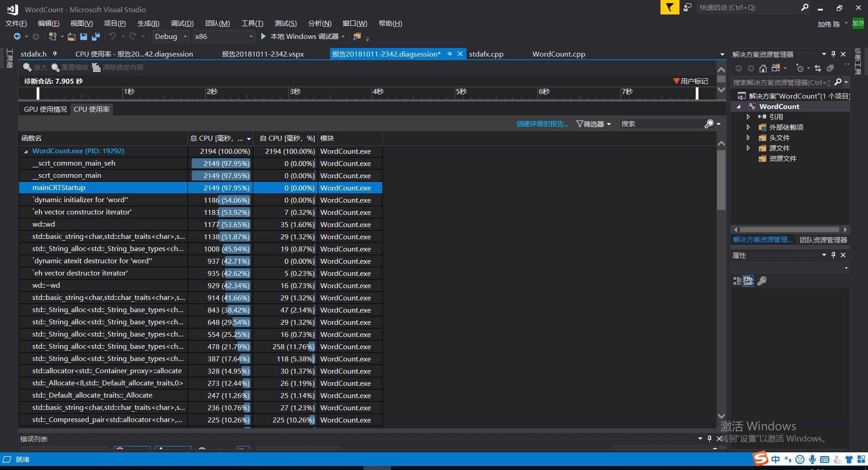Click the Save disk icon

[84, 37]
